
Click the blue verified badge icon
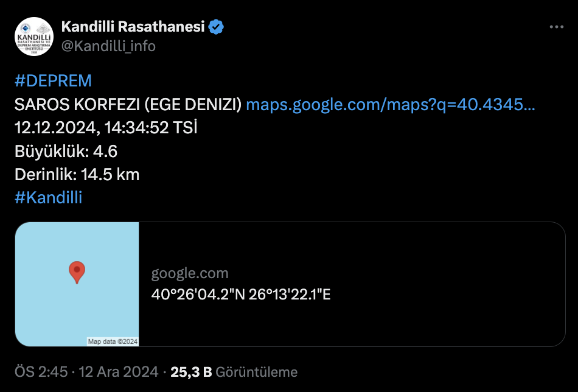coord(216,27)
